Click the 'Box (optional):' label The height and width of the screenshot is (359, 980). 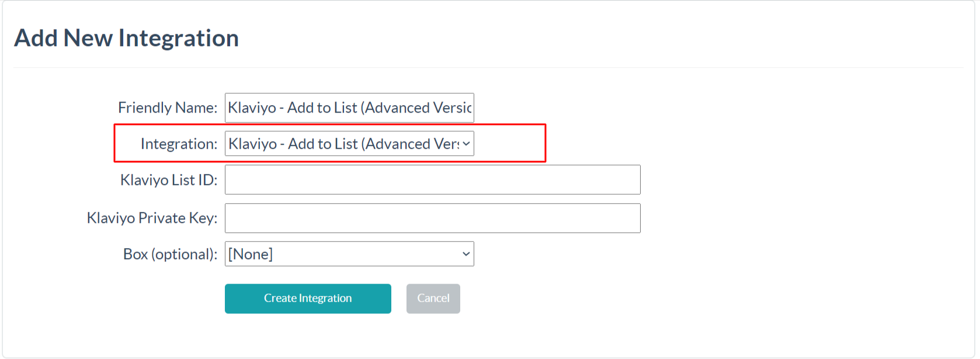170,255
